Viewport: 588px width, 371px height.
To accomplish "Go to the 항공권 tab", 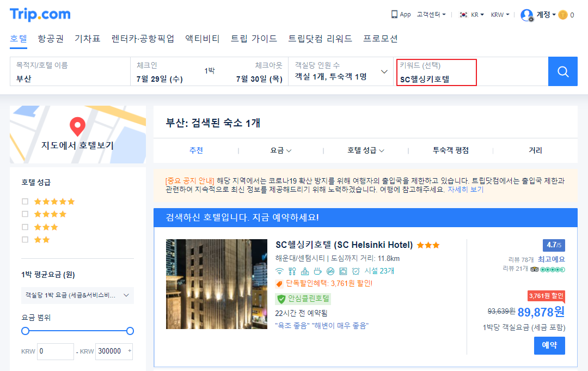I will click(51, 39).
